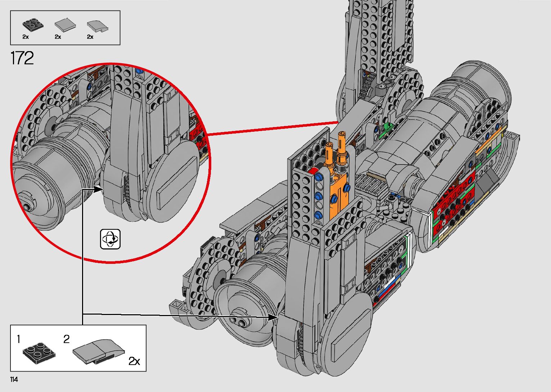Click the step number 172
Viewport: 551px width, 392px height.
point(22,58)
